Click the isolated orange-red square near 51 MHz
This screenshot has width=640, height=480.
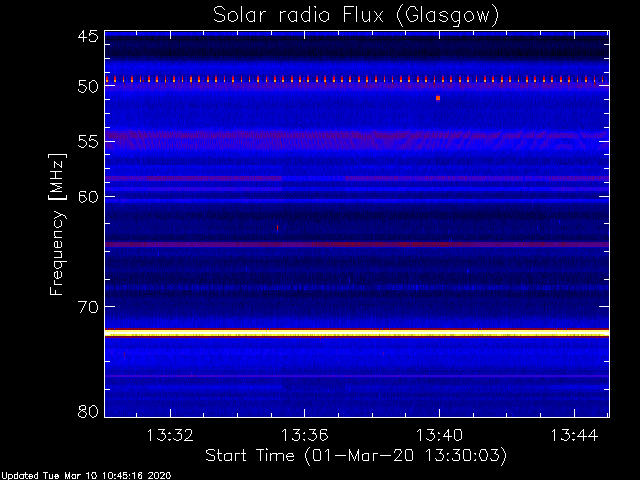[438, 98]
